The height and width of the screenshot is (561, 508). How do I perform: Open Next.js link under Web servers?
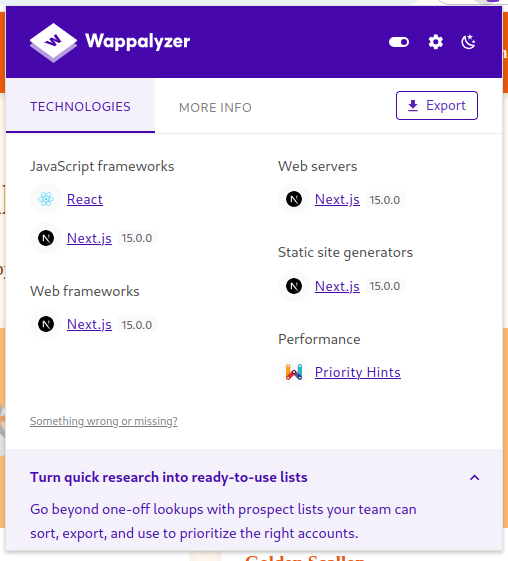point(337,199)
